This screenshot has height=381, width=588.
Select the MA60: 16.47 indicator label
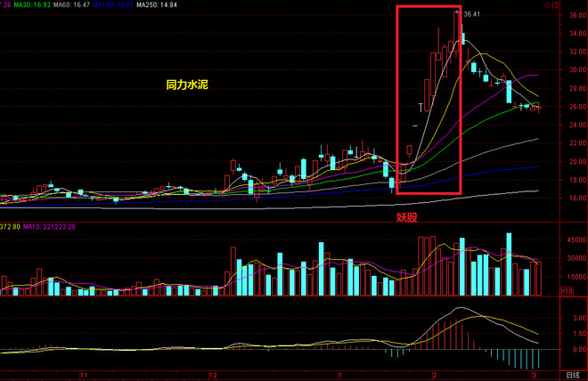click(x=71, y=4)
